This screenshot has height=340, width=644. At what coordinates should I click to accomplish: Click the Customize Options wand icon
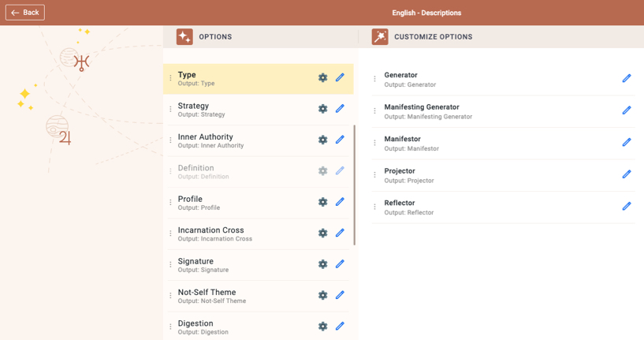(x=380, y=36)
